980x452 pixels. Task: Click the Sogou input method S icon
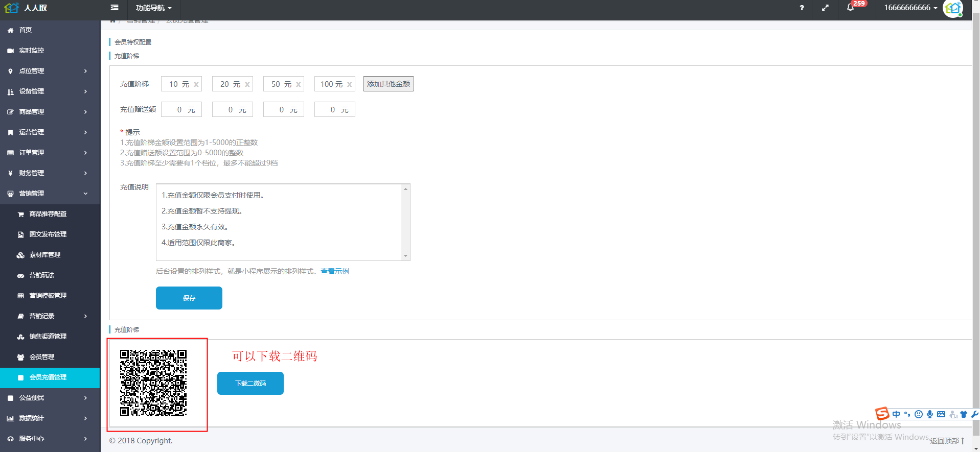(x=882, y=413)
